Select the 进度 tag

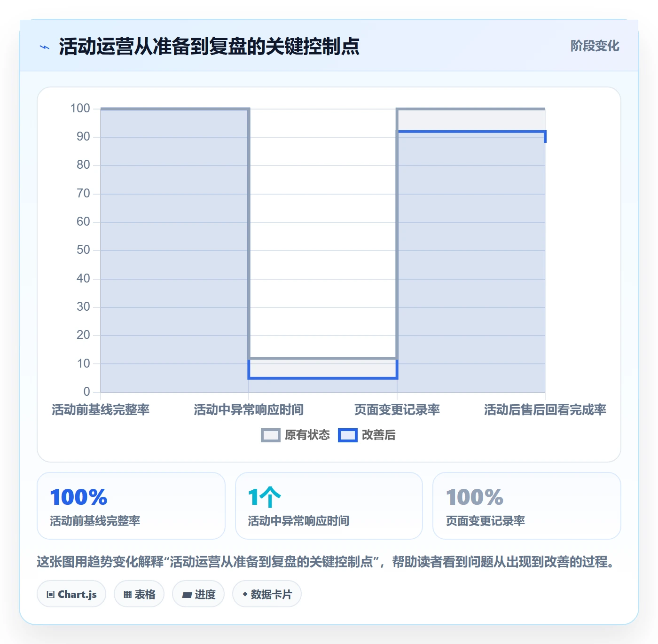pyautogui.click(x=198, y=594)
